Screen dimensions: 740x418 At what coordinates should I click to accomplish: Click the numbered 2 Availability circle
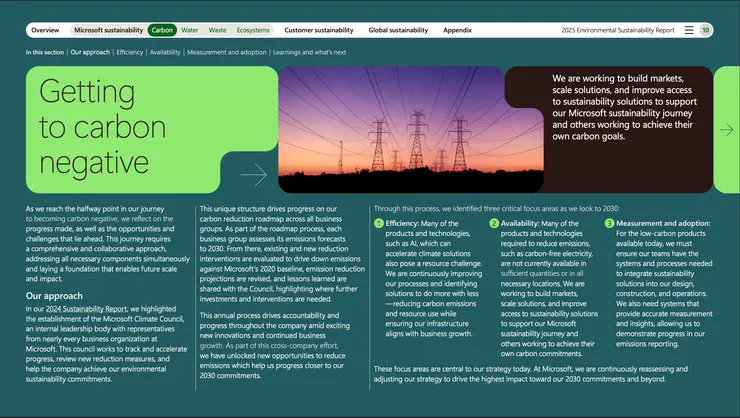pos(494,223)
